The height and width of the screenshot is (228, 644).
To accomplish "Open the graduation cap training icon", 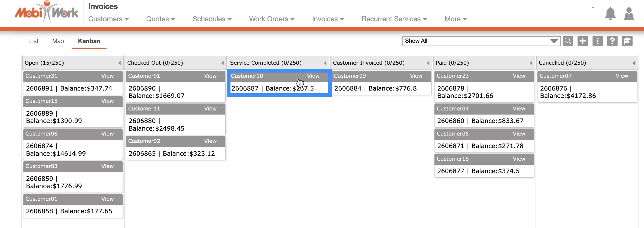I will 627,41.
